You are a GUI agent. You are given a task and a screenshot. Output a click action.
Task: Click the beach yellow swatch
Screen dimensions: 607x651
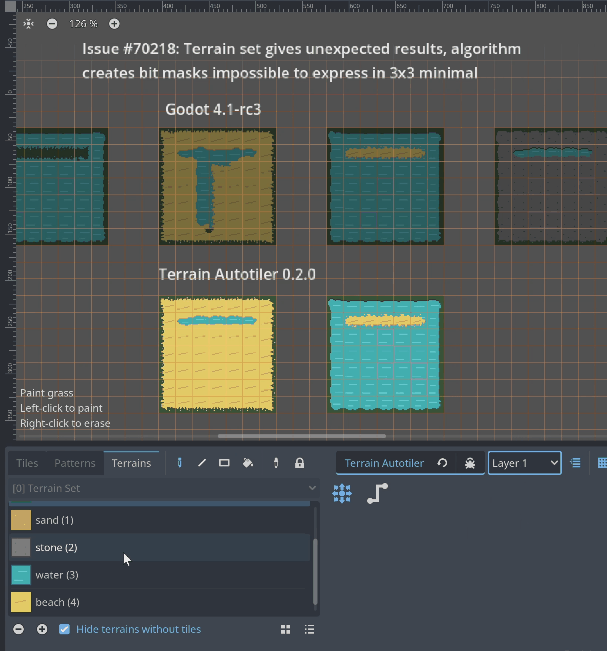[21, 602]
